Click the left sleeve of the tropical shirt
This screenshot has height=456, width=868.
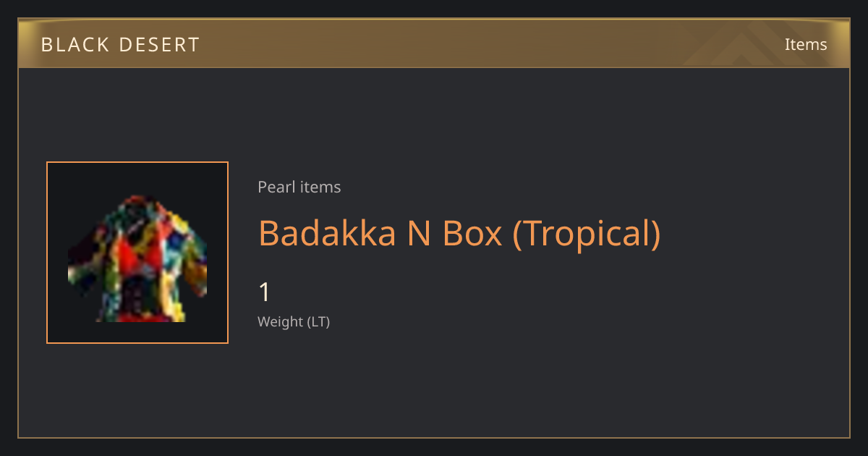pyautogui.click(x=82, y=262)
